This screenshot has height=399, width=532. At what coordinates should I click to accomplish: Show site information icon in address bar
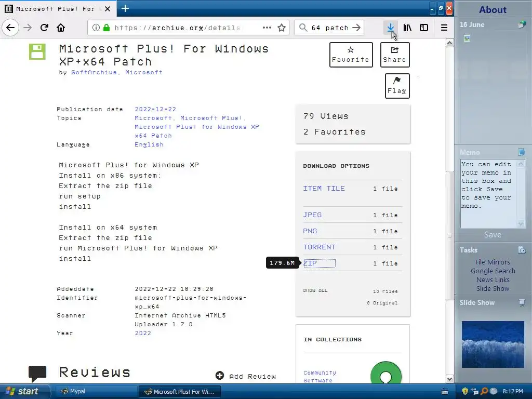pyautogui.click(x=96, y=28)
